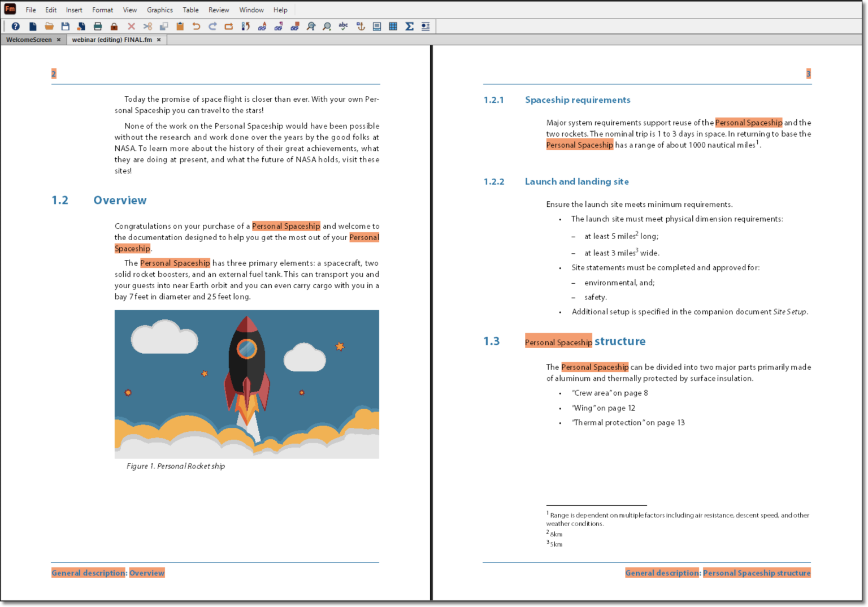The width and height of the screenshot is (868, 607).
Task: Undo the last edit with the toolbar arrow
Action: pos(196,26)
